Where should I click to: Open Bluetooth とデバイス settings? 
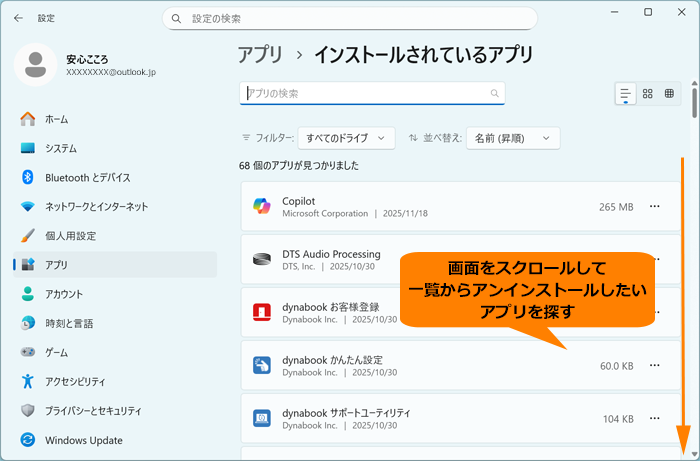115,178
